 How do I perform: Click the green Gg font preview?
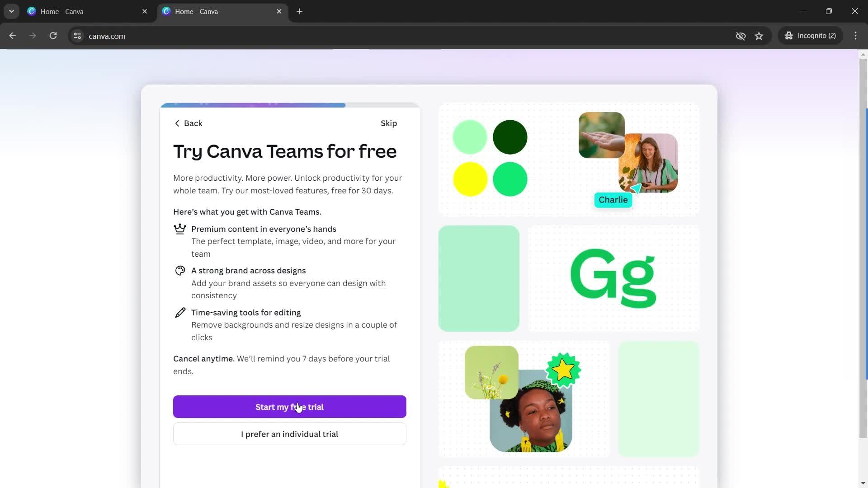pos(613,278)
